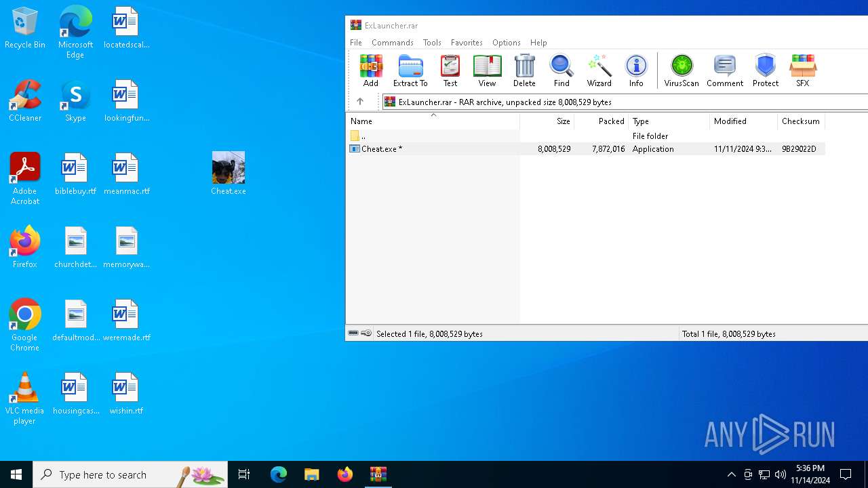Viewport: 868px width, 488px height.
Task: Select the defaultmod... image file on desktop
Action: point(75,321)
